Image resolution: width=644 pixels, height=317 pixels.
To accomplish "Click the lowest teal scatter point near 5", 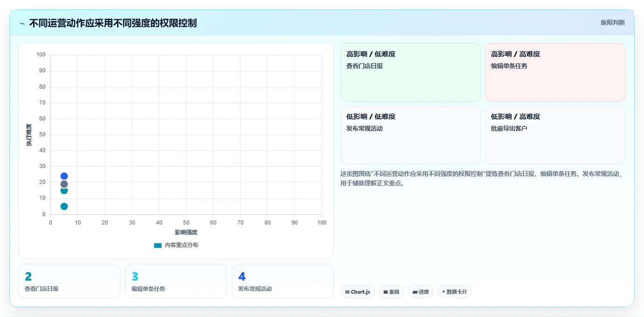I will (x=64, y=206).
